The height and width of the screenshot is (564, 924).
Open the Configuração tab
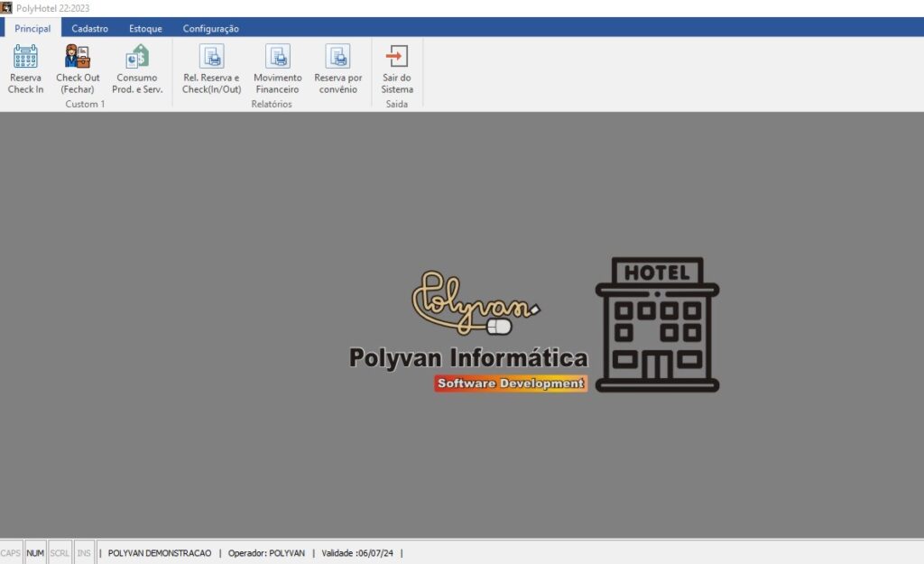[210, 28]
